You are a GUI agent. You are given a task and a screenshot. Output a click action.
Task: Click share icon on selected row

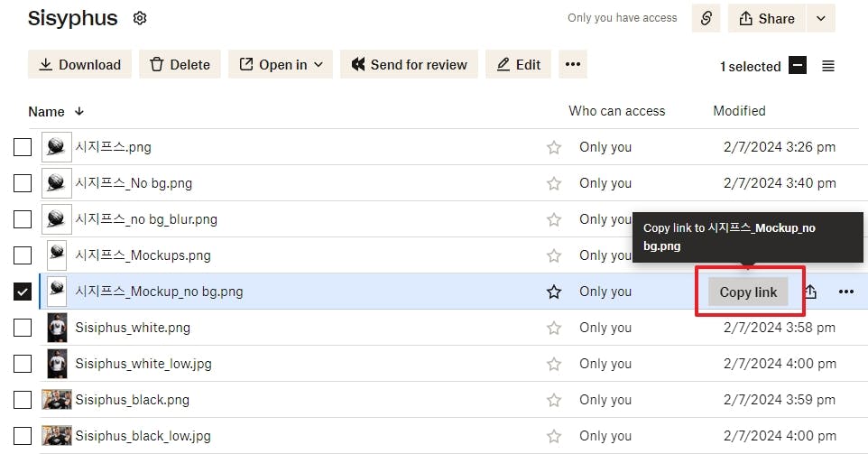pyautogui.click(x=810, y=292)
